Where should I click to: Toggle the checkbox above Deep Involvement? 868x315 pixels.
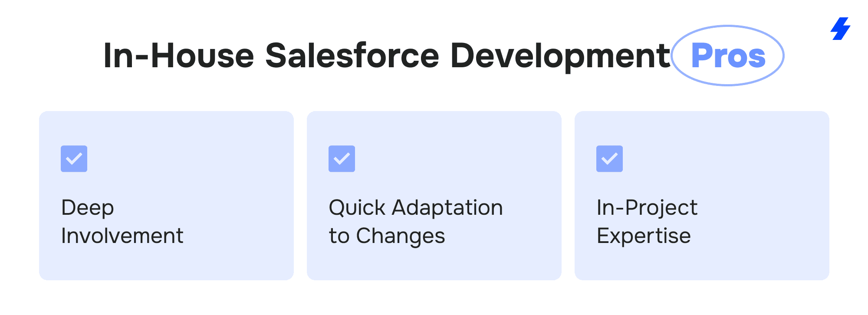click(x=74, y=159)
